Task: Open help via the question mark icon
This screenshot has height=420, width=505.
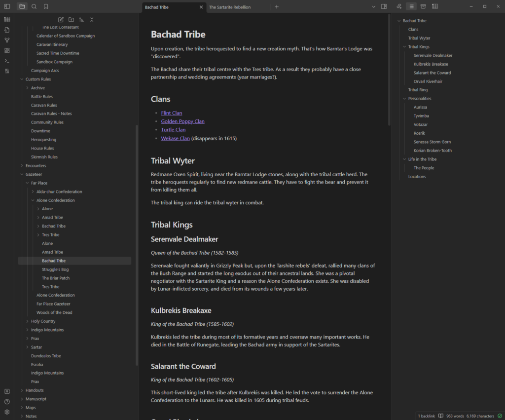Action: (7, 402)
